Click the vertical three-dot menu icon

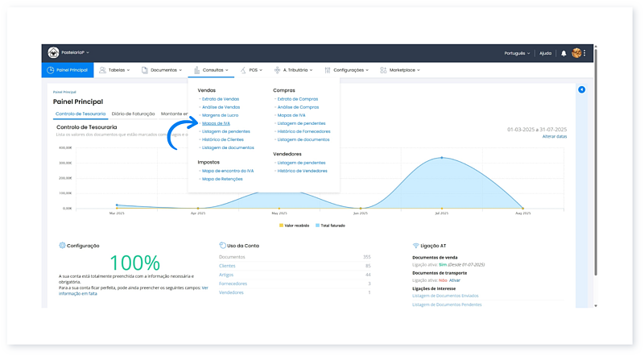coord(584,53)
